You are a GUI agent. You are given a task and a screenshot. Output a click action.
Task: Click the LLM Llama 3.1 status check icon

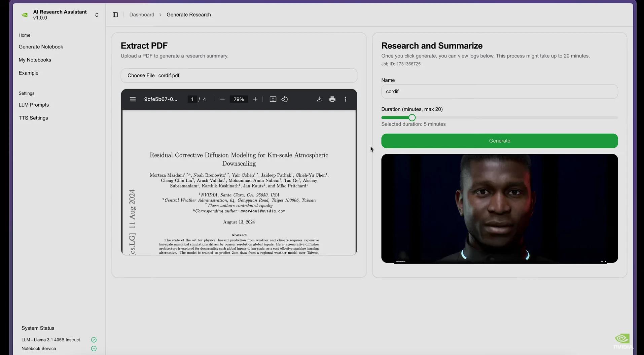[x=94, y=340]
